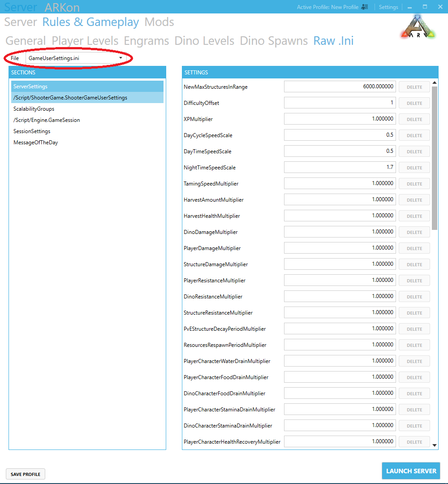Delete the NewMaxStructuresInRange setting

[x=414, y=87]
